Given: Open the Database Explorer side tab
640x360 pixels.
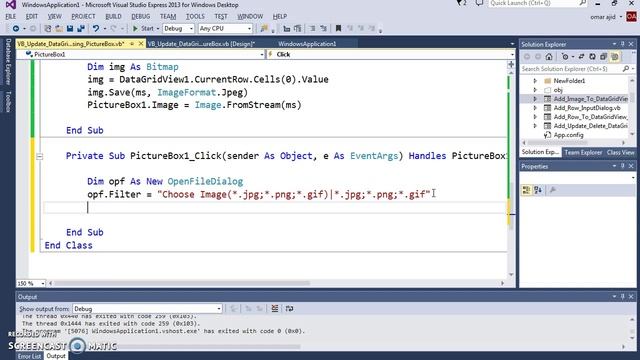Looking at the screenshot, I should [8, 62].
